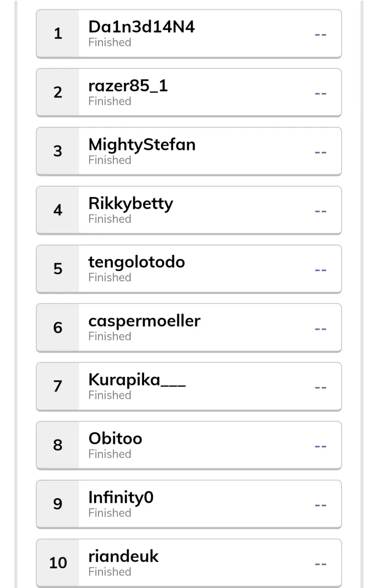This screenshot has height=588, width=375.
Task: Open MightyStefan's result row
Action: (189, 151)
